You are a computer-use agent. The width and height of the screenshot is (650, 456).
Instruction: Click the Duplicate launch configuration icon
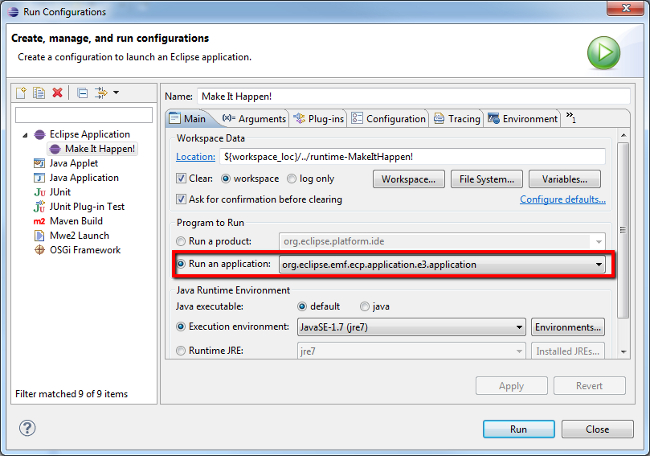click(39, 92)
